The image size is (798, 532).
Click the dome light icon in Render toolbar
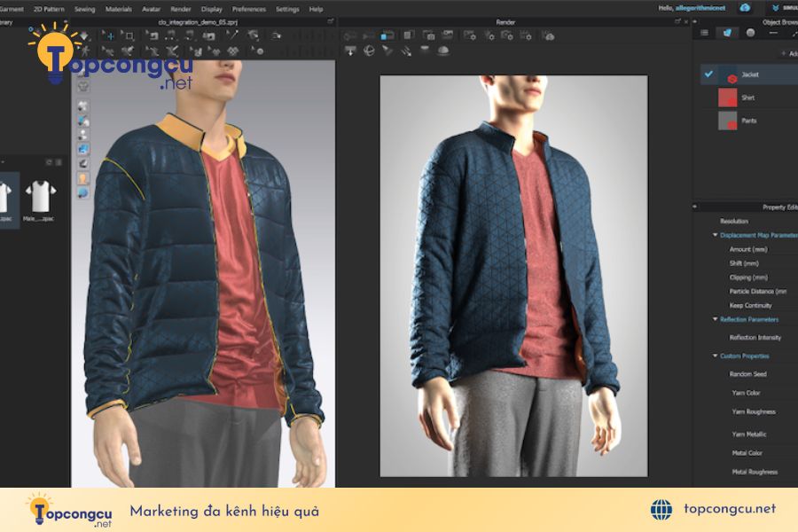[x=443, y=51]
